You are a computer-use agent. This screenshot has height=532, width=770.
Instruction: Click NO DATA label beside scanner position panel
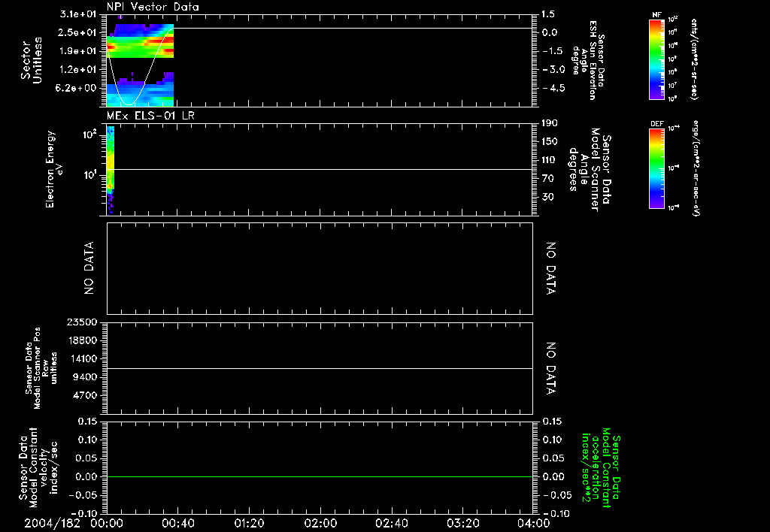[x=551, y=369]
